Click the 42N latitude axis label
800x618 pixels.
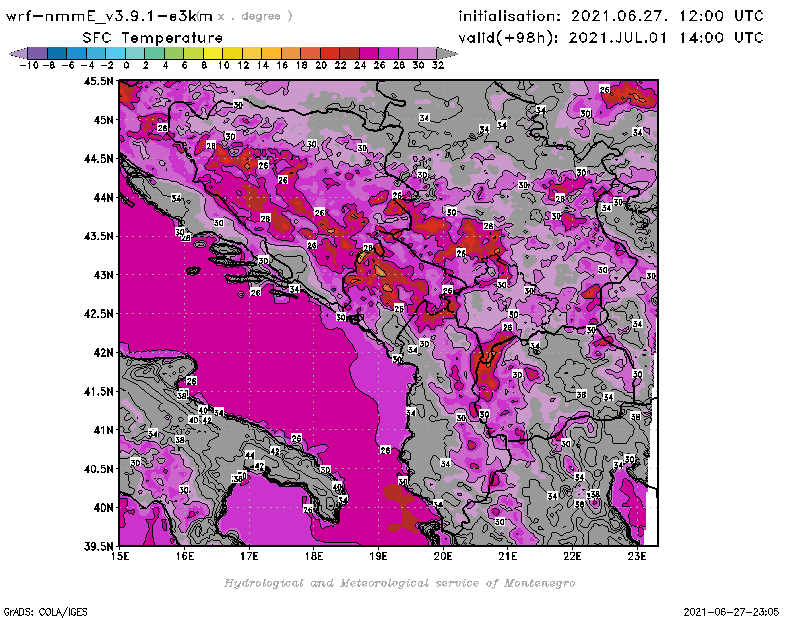pos(102,352)
